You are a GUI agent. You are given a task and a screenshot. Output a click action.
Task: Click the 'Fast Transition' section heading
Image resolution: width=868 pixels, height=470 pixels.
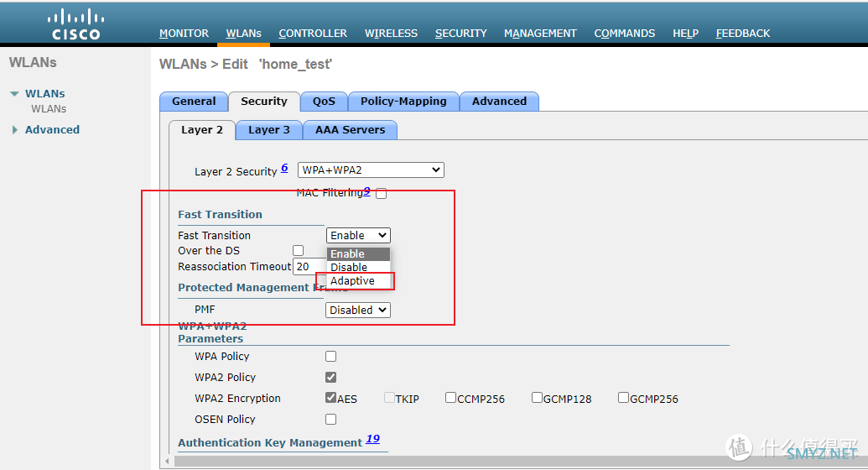pos(220,215)
